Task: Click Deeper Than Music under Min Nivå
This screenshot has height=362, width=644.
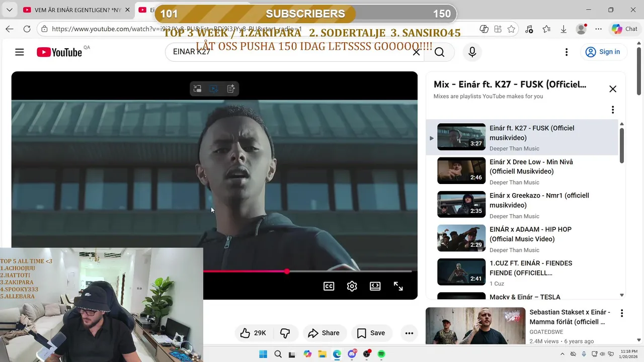Action: tap(514, 183)
